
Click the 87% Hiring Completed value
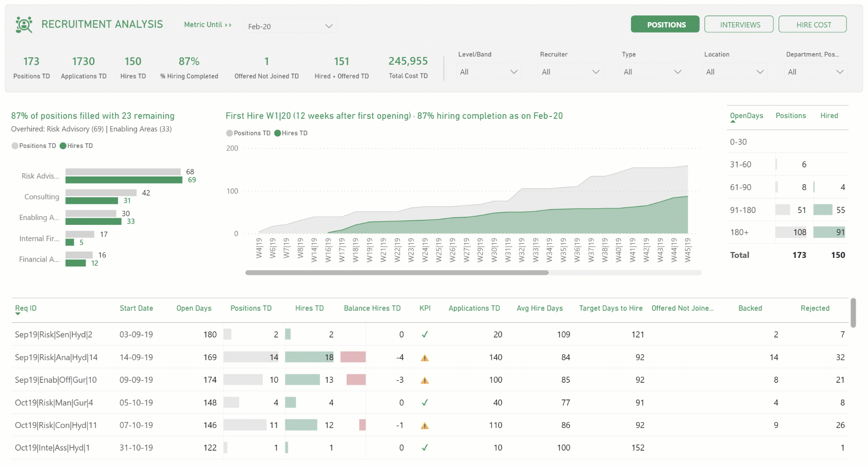click(189, 61)
